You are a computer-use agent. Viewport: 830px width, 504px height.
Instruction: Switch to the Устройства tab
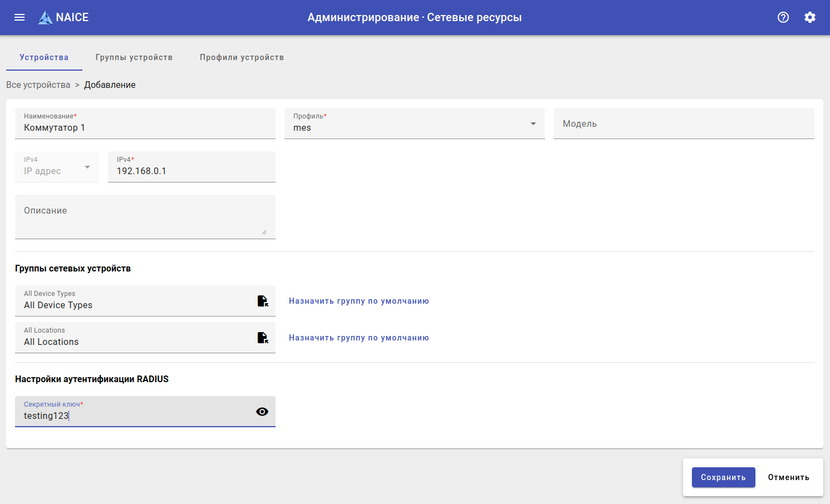pos(44,57)
